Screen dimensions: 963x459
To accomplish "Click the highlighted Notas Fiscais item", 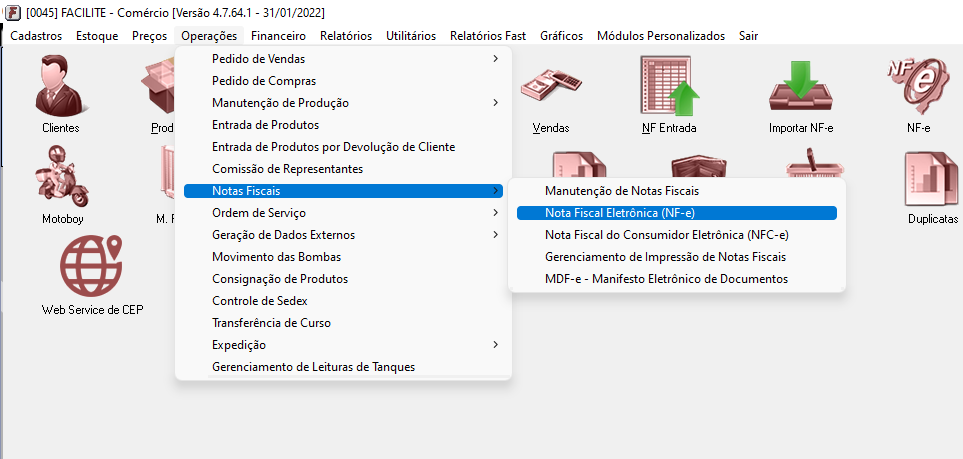I will click(343, 191).
